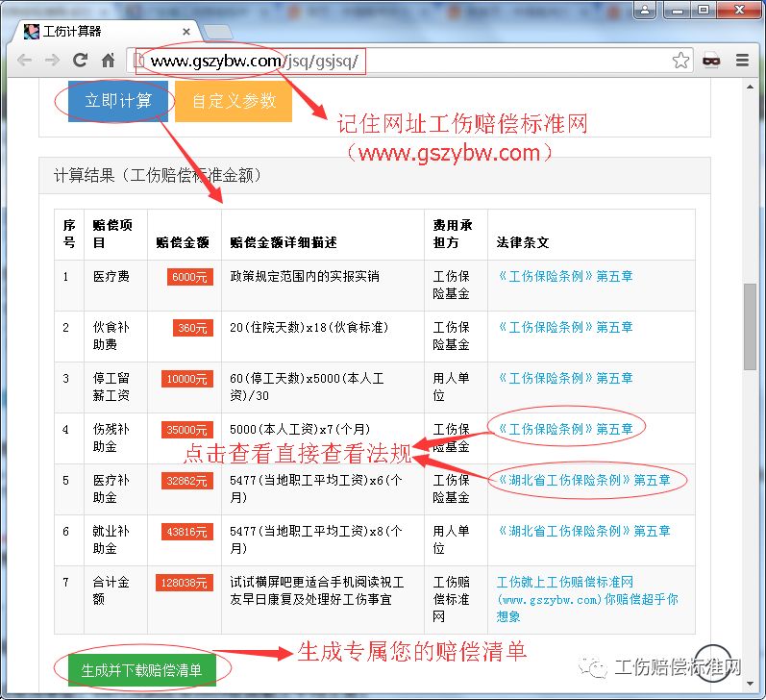Open 医疗费 row's 工伤保险条例 law link
766x700 pixels.
(x=565, y=276)
